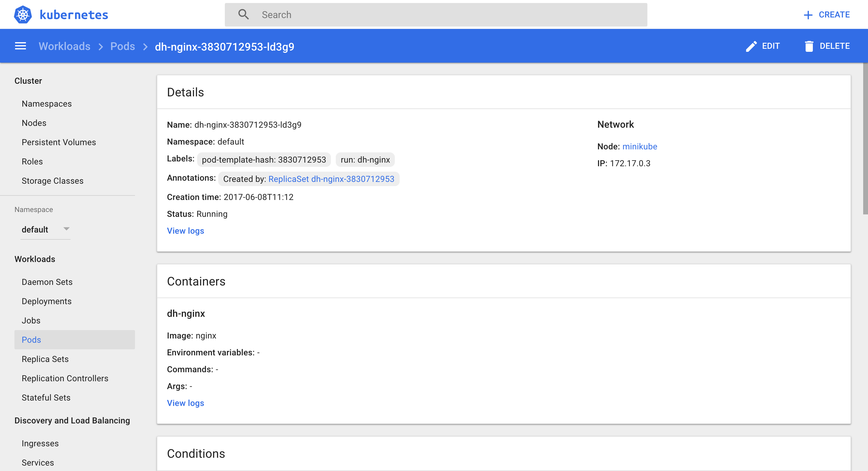
Task: Click the Cluster section heading
Action: (28, 81)
